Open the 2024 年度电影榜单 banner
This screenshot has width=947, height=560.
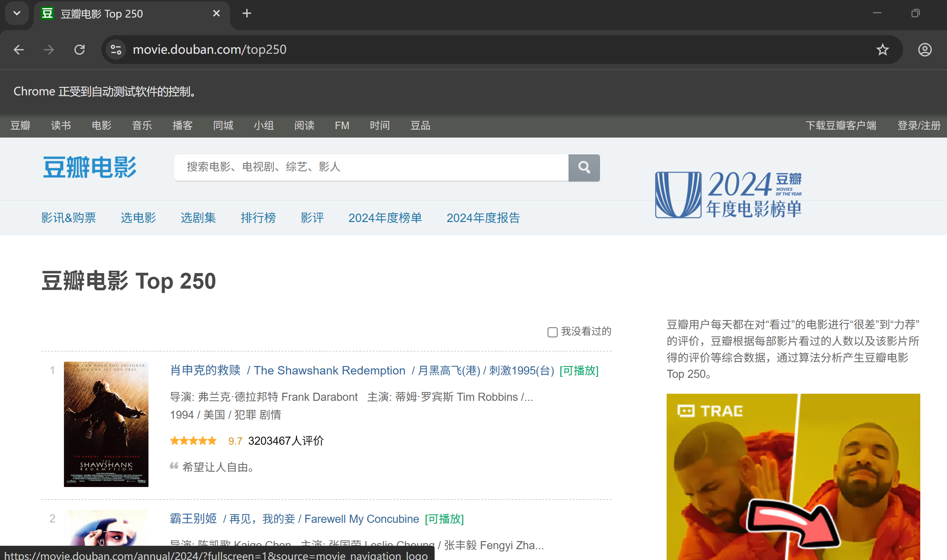728,194
